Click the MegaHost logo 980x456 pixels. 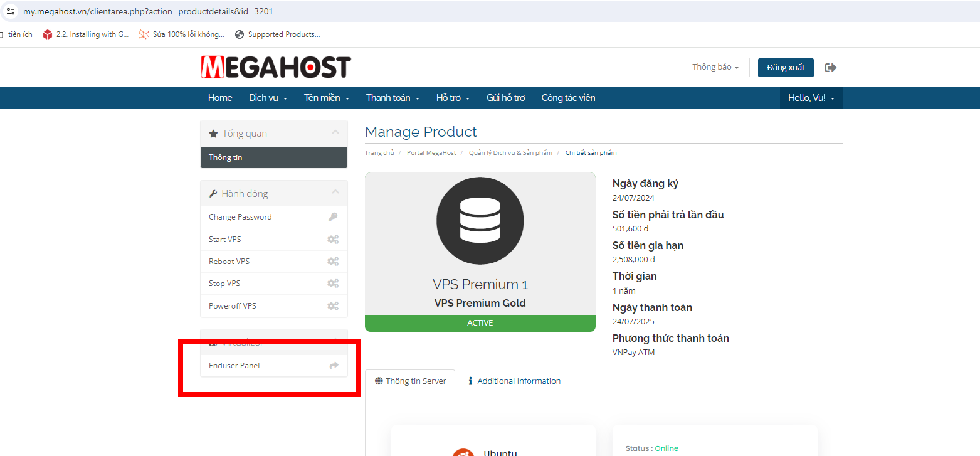coord(276,67)
